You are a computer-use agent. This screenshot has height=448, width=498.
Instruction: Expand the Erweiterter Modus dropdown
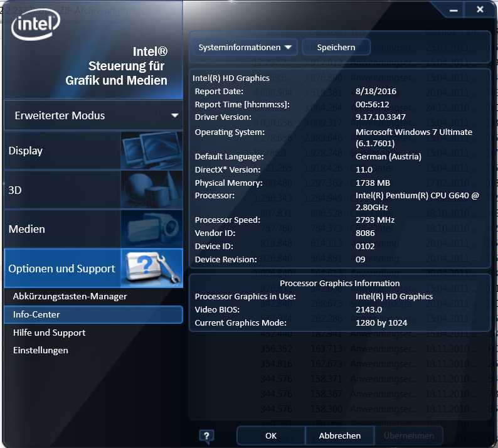pyautogui.click(x=93, y=115)
